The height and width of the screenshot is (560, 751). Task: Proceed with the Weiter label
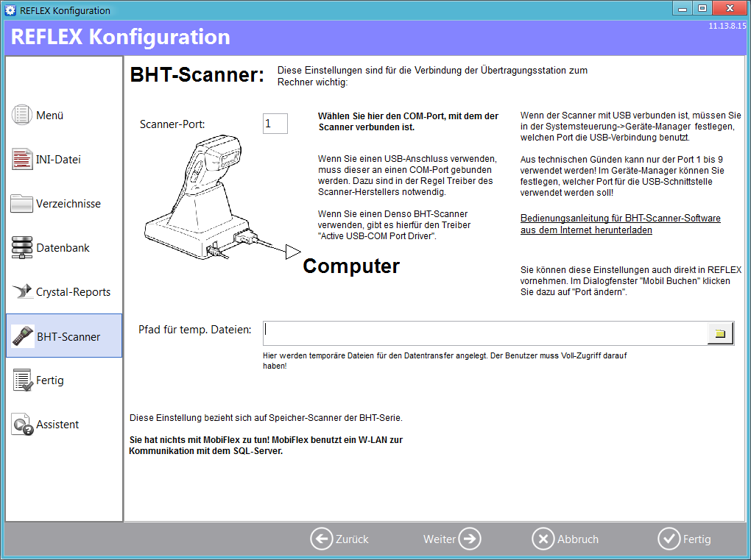(440, 539)
